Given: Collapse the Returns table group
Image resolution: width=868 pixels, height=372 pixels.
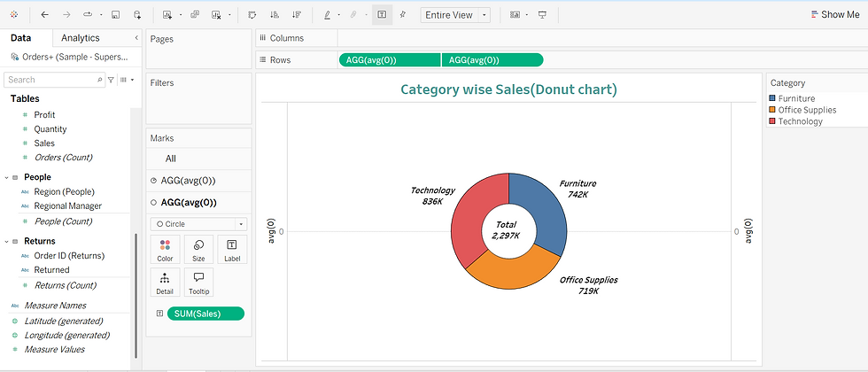Looking at the screenshot, I should [x=7, y=241].
